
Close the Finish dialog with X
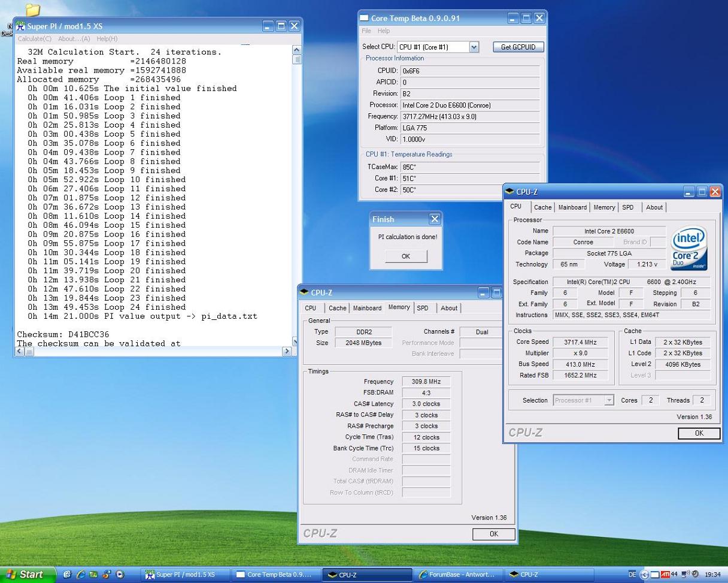pyautogui.click(x=435, y=219)
